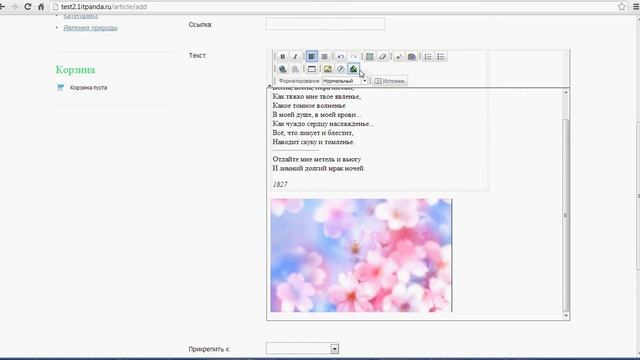
Task: Insert image with the picture icon
Action: click(x=328, y=69)
